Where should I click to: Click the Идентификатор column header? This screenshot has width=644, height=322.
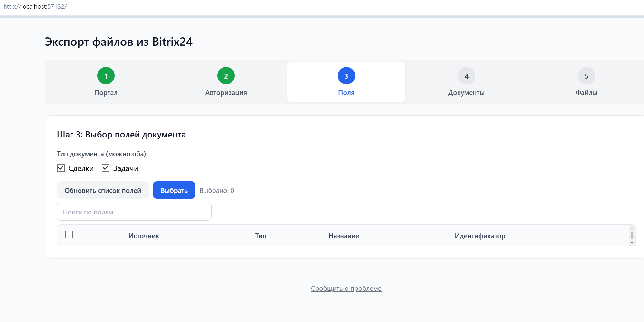[x=480, y=236]
